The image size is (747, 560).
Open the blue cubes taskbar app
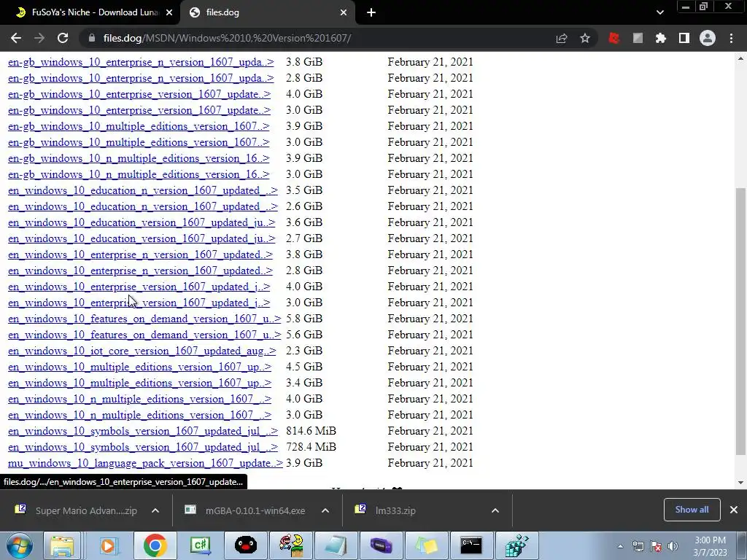tap(517, 545)
